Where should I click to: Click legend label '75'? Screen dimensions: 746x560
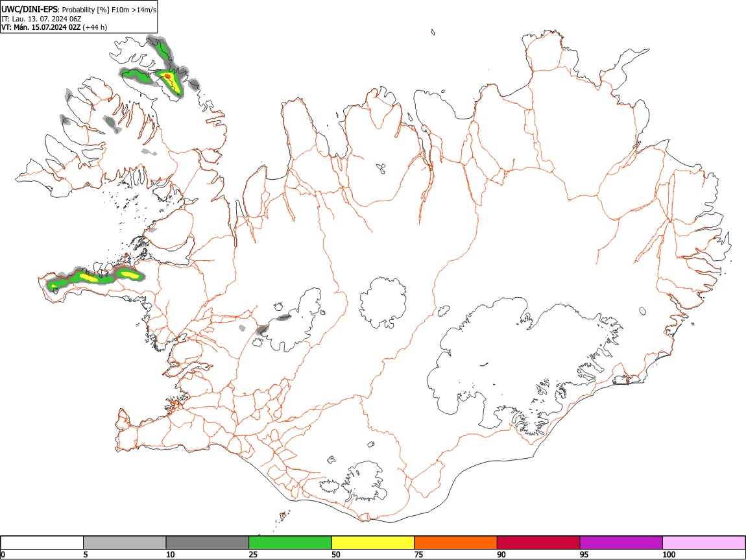click(418, 554)
